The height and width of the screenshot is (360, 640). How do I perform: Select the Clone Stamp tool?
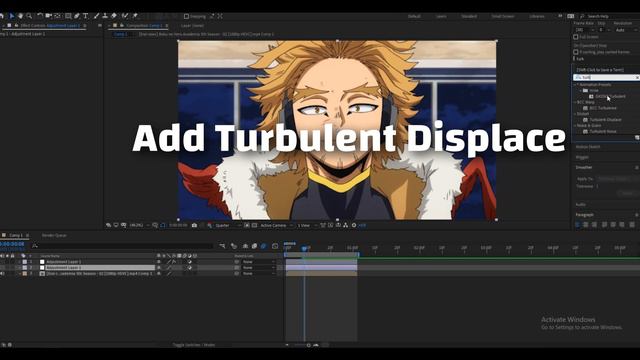(x=105, y=16)
